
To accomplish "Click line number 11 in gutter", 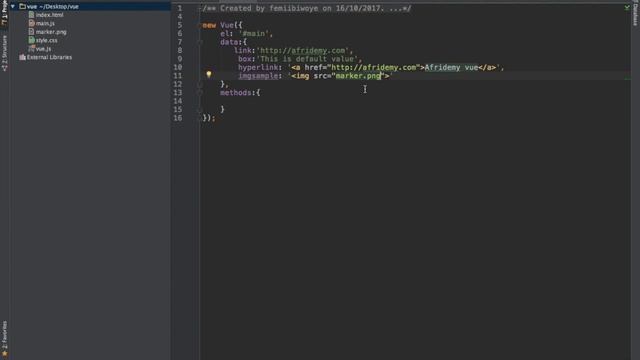I will [x=178, y=76].
